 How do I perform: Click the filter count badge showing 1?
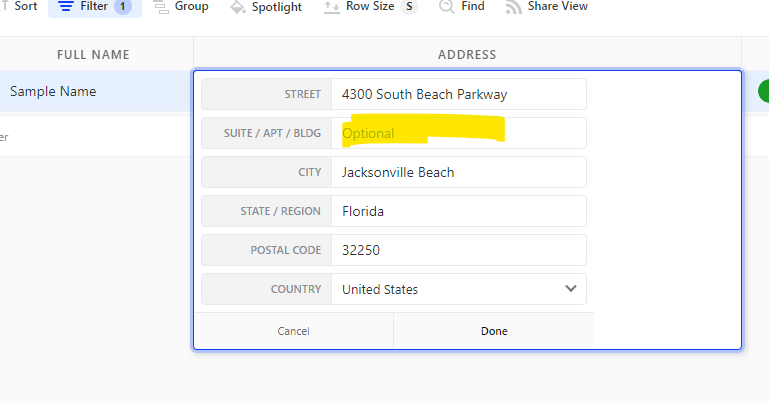point(123,7)
